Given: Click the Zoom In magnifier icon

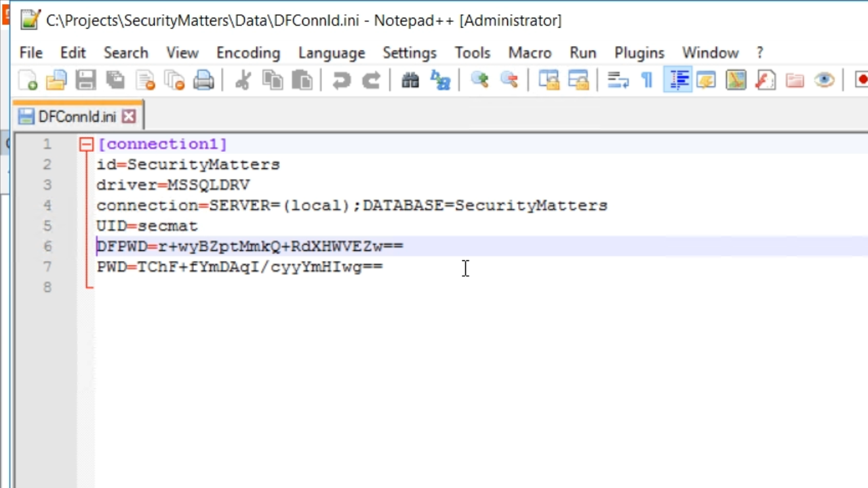Looking at the screenshot, I should coord(480,81).
